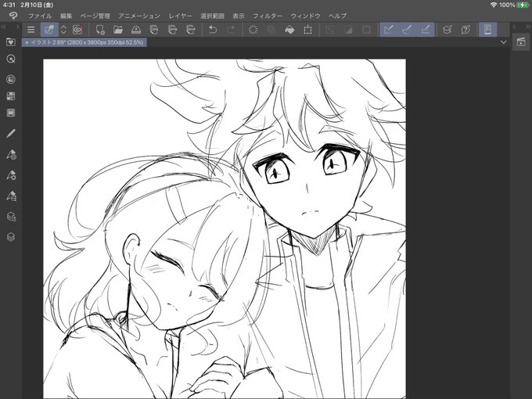The image size is (532, 399).
Task: Open the Layer stack palette icon
Action: point(11,237)
